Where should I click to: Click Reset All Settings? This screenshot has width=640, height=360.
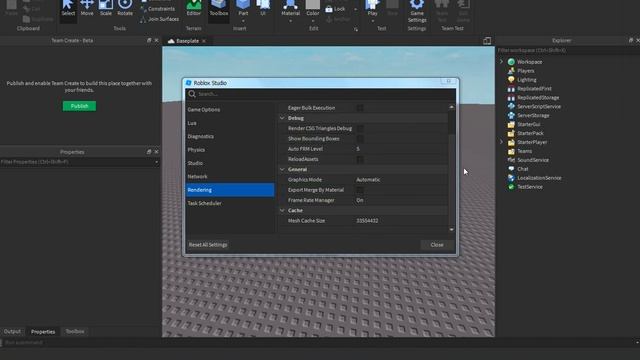208,245
